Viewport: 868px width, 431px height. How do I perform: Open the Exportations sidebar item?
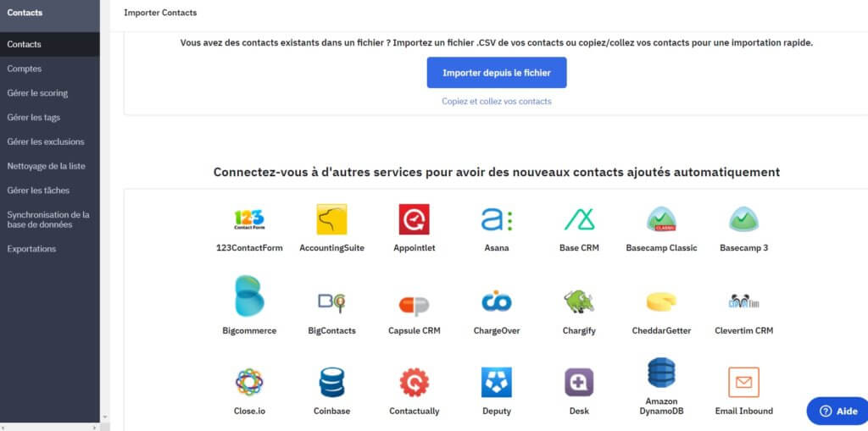point(31,249)
